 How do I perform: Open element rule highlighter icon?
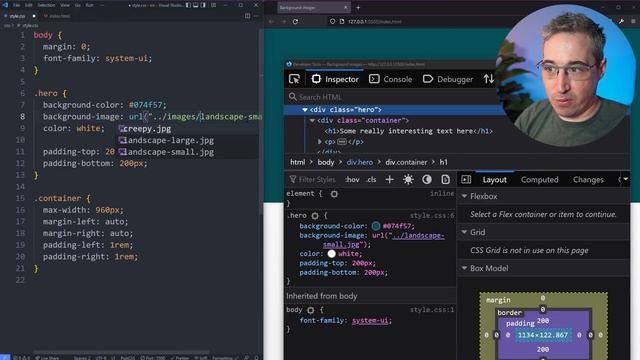[334, 194]
